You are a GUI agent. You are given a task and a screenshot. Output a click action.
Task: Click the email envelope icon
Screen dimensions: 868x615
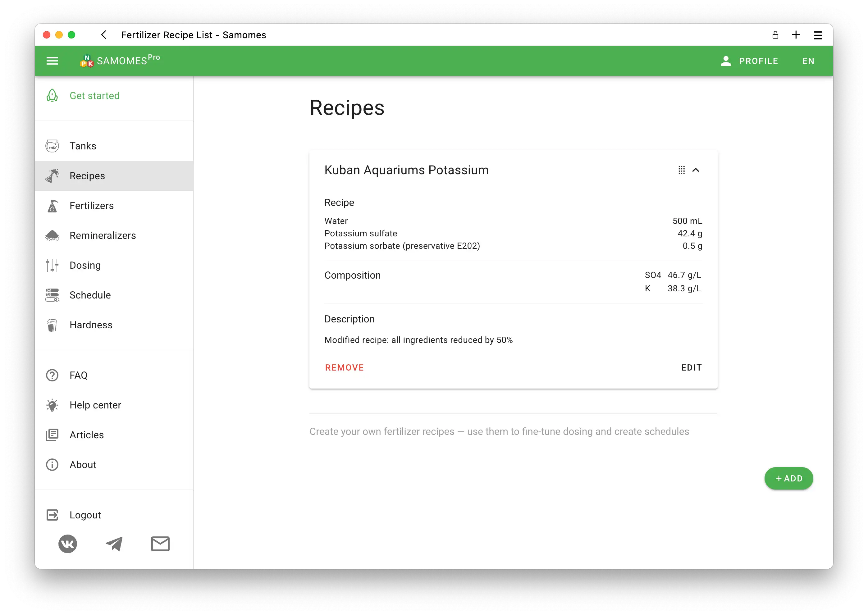pos(160,544)
